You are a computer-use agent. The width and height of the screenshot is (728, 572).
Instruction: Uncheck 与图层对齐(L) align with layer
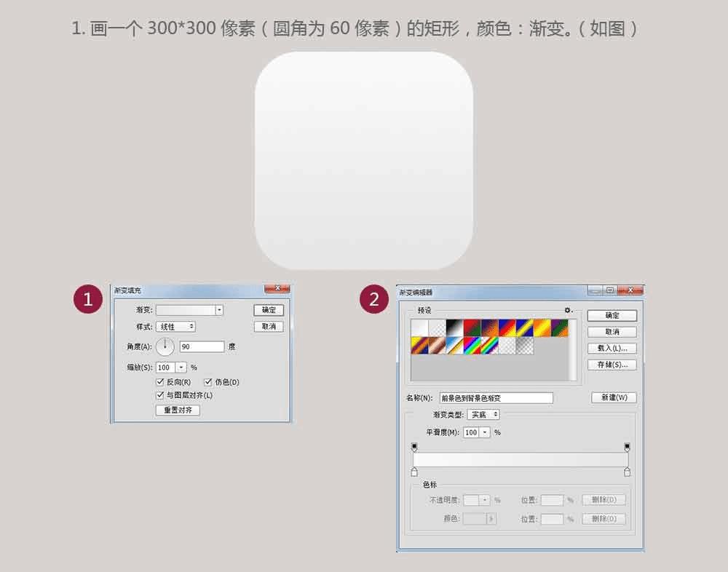tap(160, 395)
